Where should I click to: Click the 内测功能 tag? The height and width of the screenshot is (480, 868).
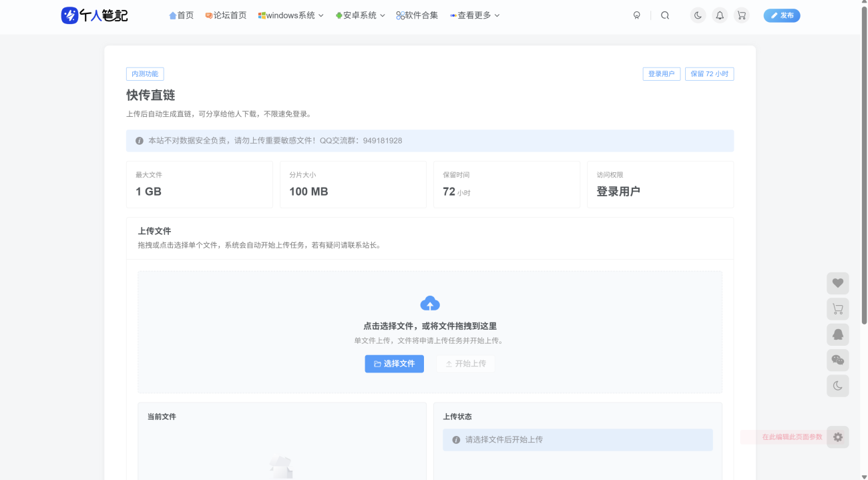[x=145, y=74]
